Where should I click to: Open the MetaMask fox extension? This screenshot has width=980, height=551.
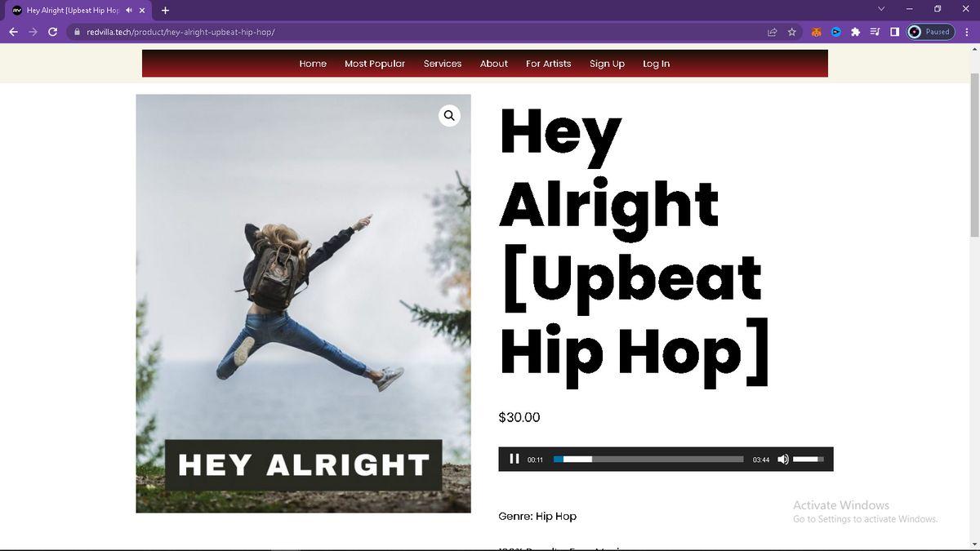click(x=816, y=32)
